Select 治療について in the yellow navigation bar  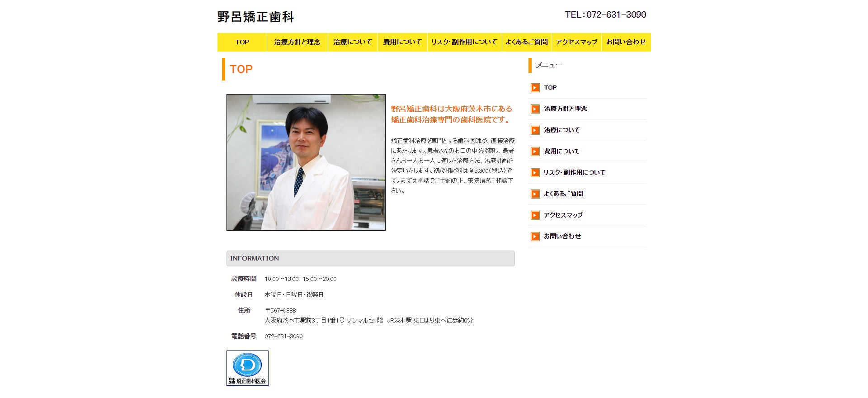(x=353, y=42)
